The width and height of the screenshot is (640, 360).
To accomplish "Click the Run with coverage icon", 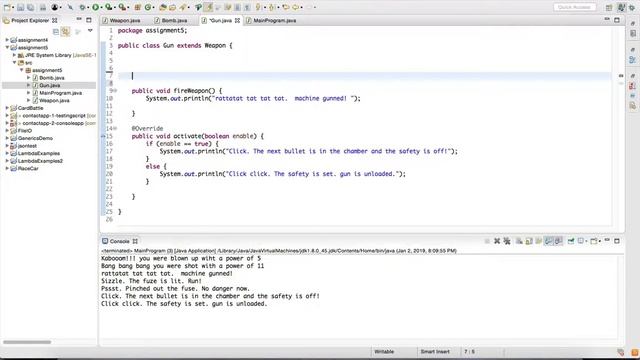I will (x=109, y=7).
